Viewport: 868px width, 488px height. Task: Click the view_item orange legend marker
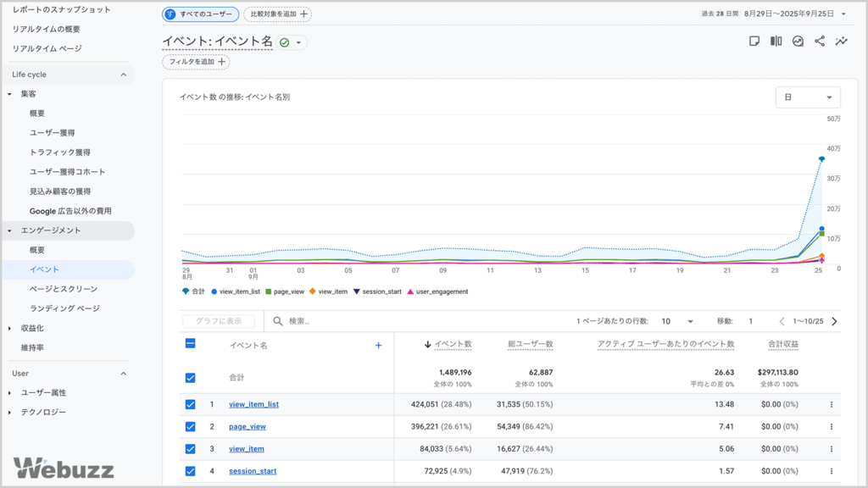[x=313, y=291]
